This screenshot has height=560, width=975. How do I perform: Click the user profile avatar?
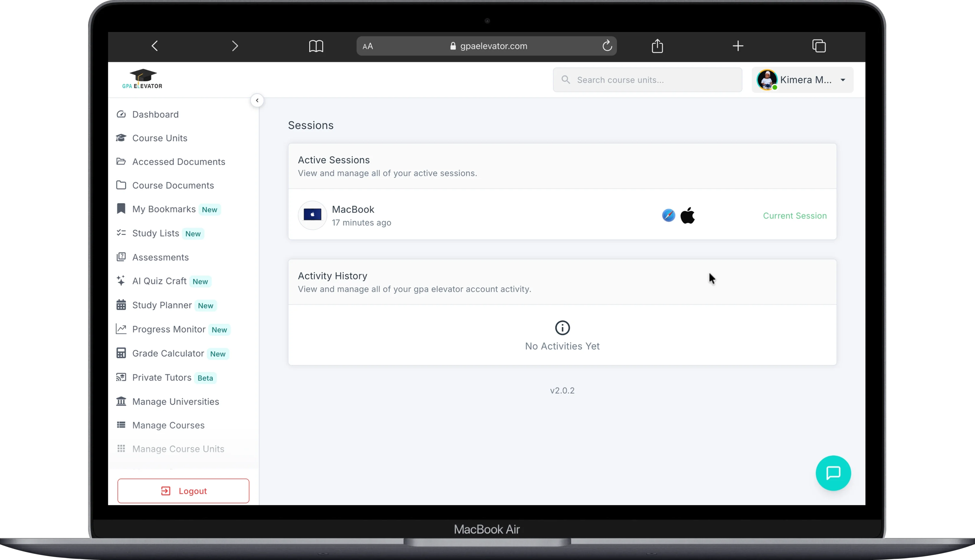767,80
